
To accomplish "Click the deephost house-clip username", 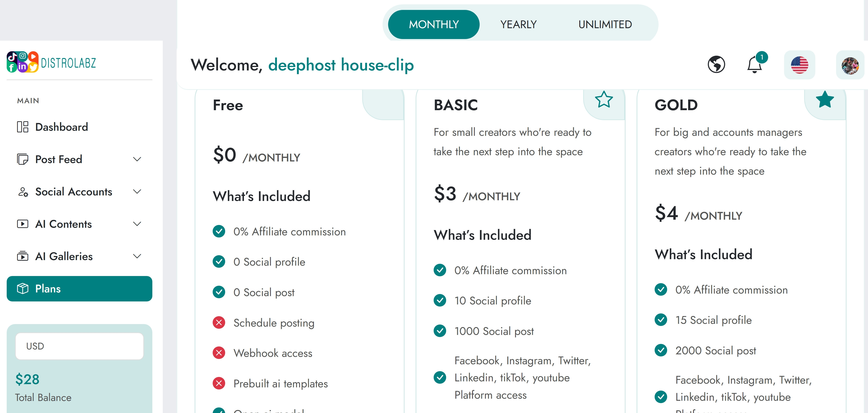I will pos(341,65).
